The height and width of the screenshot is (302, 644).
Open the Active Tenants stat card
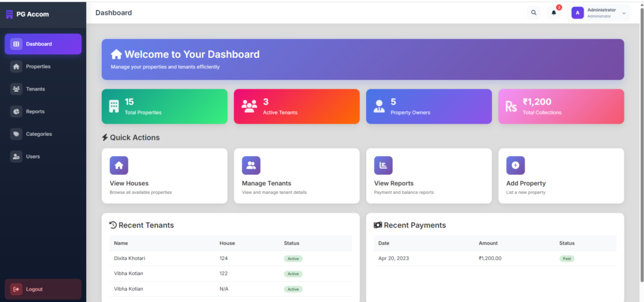pos(296,106)
